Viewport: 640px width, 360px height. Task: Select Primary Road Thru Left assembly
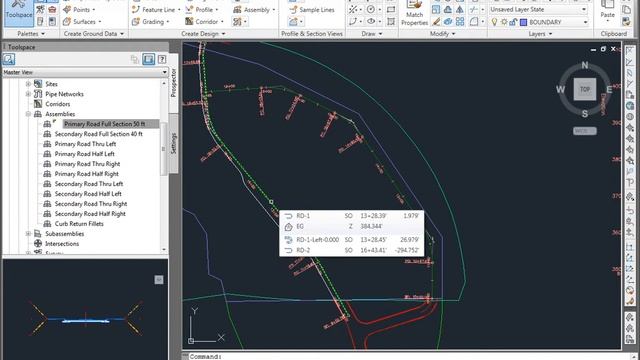coord(85,144)
